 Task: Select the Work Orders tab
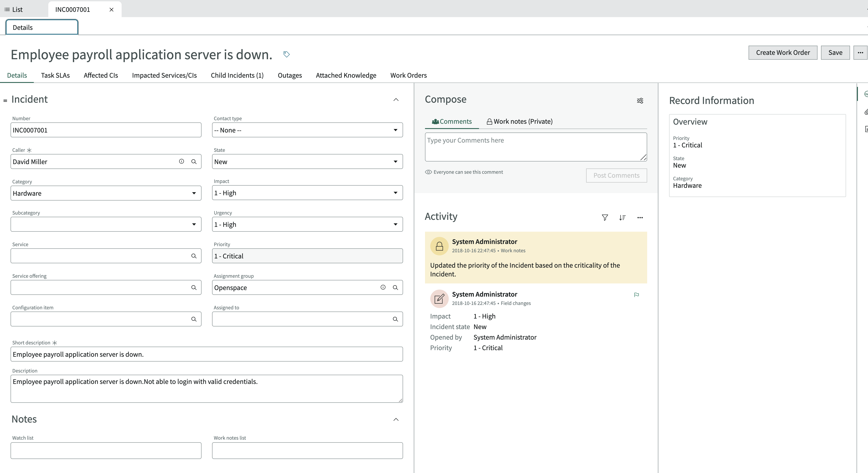[x=408, y=75]
